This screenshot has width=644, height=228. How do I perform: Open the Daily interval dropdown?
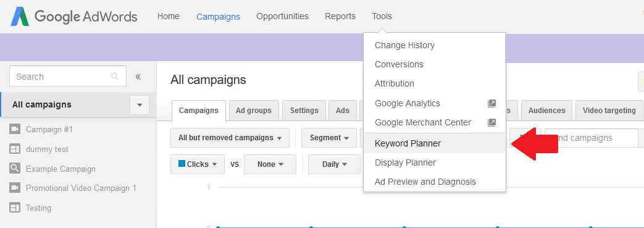(x=334, y=164)
